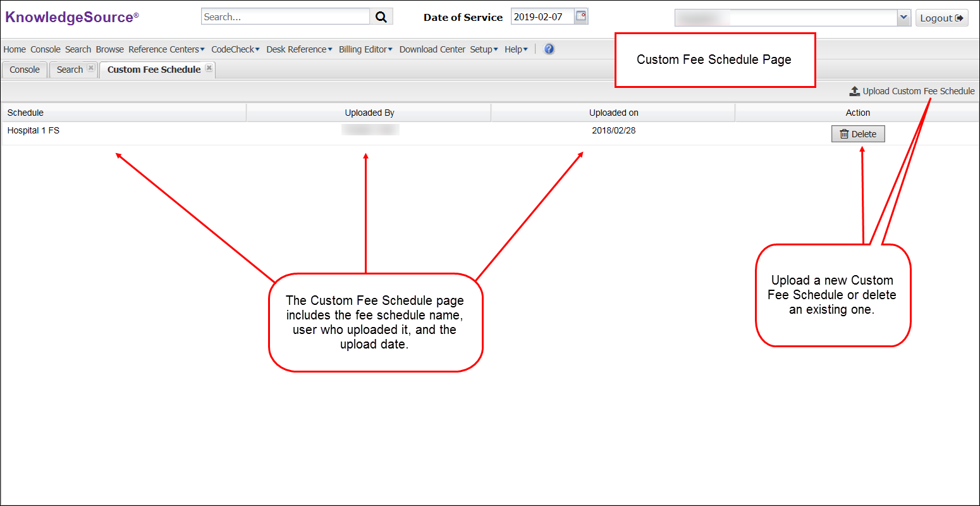Expand the Billing Editor menu

(x=365, y=49)
